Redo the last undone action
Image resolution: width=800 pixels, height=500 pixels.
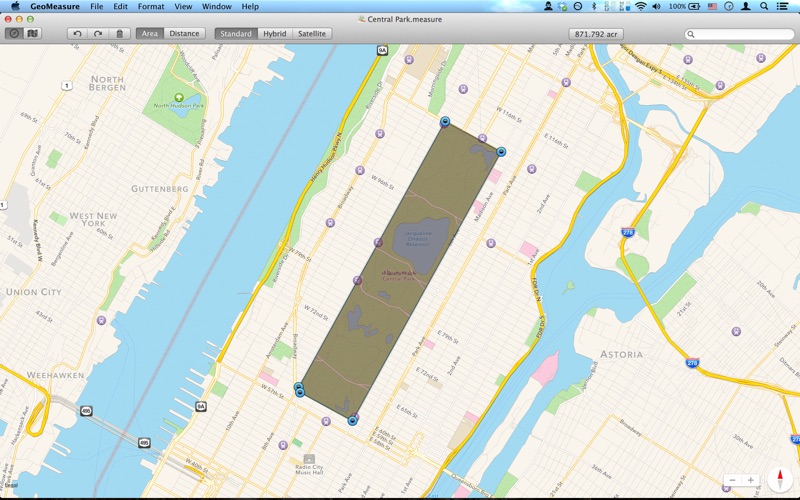[98, 34]
